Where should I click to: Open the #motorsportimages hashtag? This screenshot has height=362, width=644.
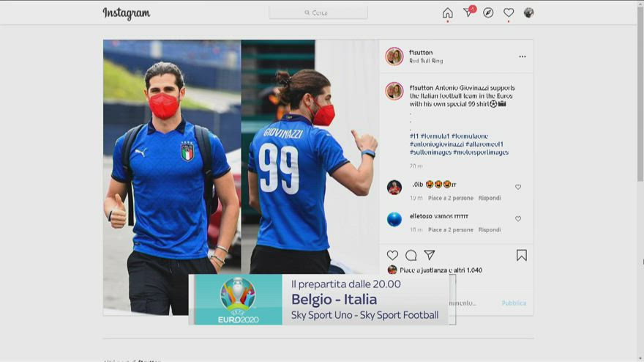[481, 152]
